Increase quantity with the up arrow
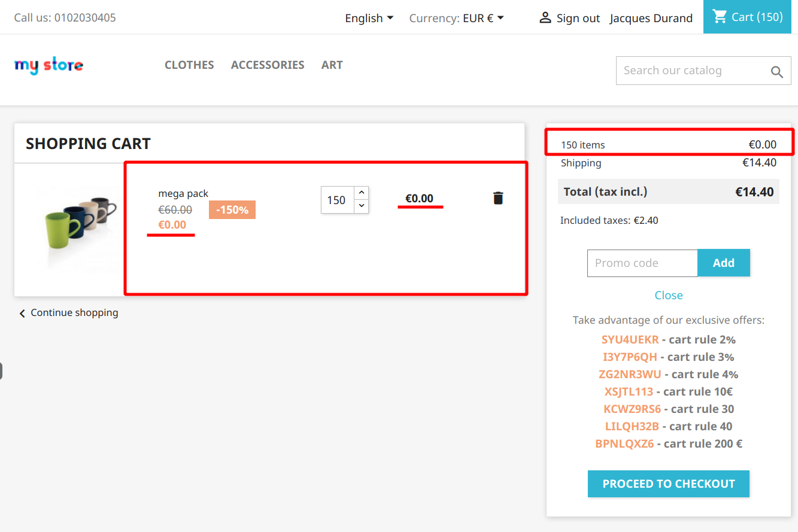798x532 pixels. point(360,192)
